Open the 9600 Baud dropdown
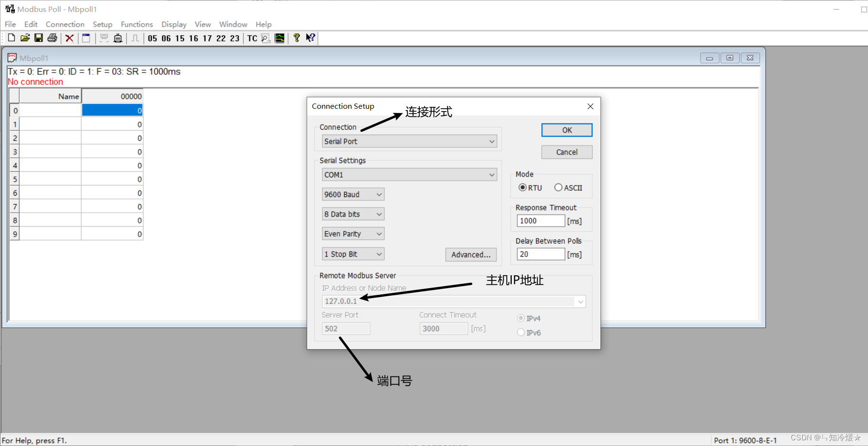The height and width of the screenshot is (446, 868). point(353,194)
